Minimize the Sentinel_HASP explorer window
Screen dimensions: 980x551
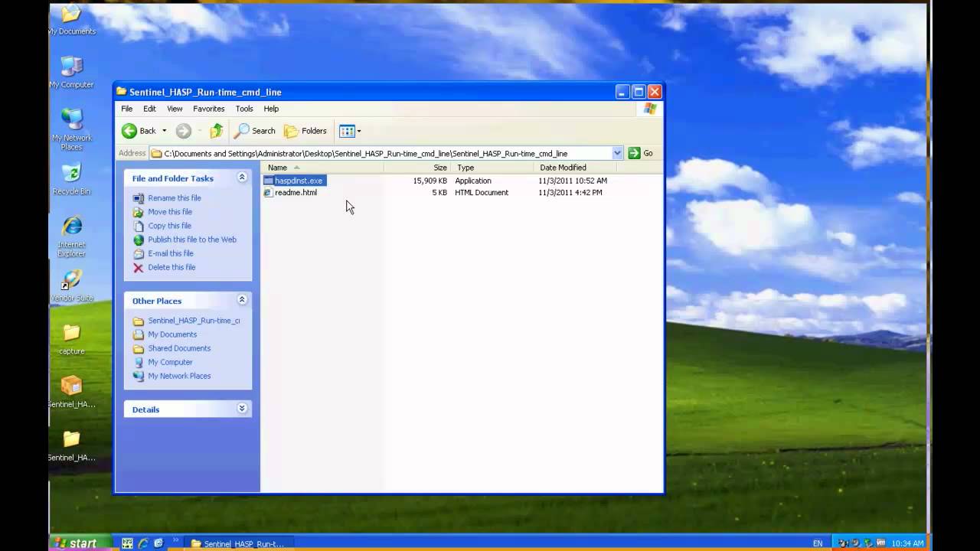[x=622, y=92]
